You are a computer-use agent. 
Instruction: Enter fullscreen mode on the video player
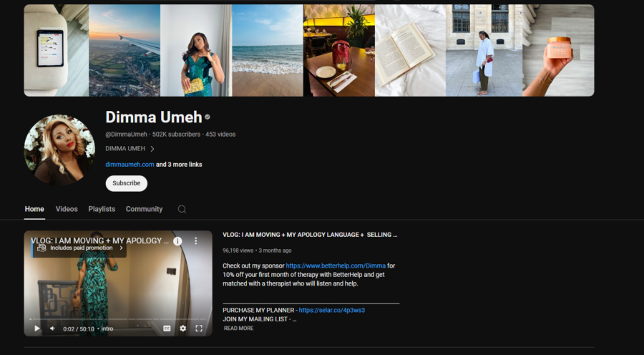199,329
